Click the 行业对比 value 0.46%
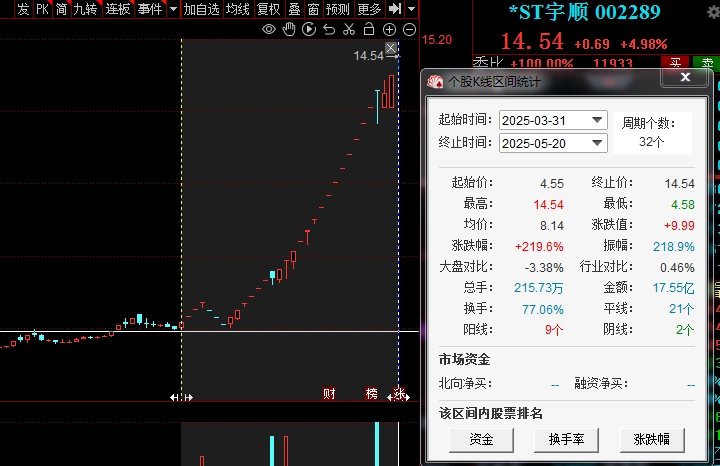The height and width of the screenshot is (466, 720). click(677, 267)
